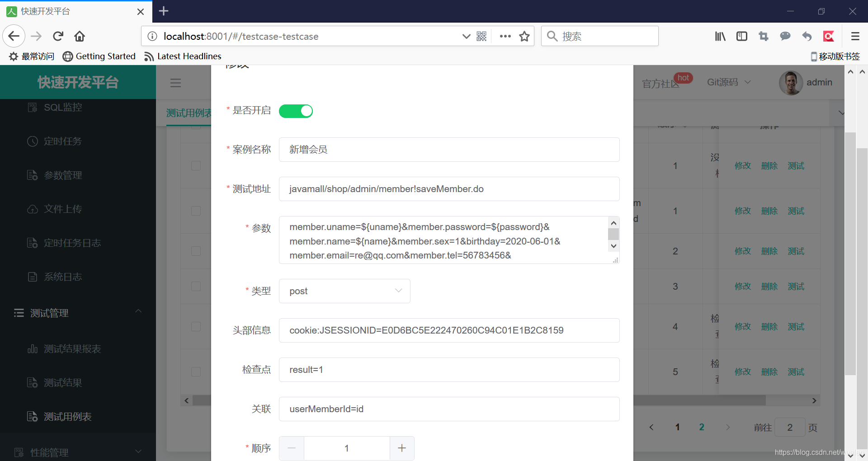This screenshot has width=868, height=461.
Task: Click inside the 关联 field
Action: point(449,409)
